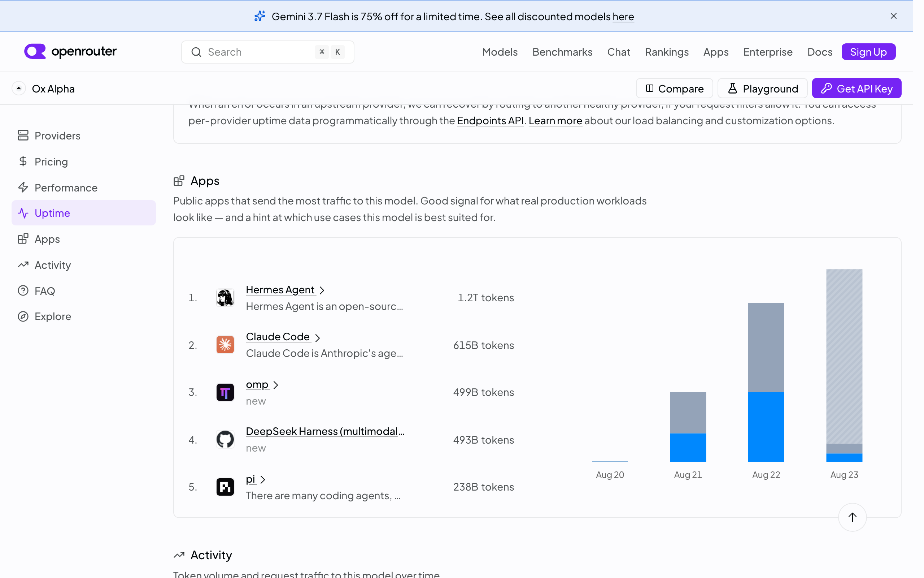Click the pi app icon
Image resolution: width=924 pixels, height=578 pixels.
pyautogui.click(x=225, y=487)
